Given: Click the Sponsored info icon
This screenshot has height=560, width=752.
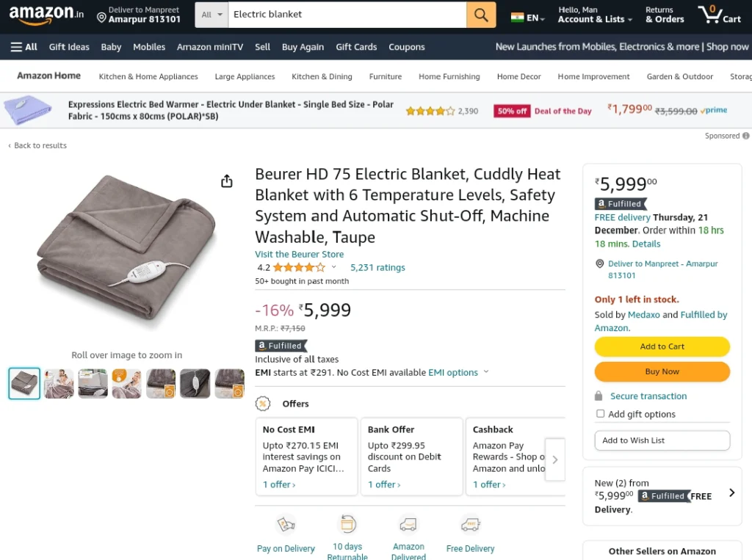Looking at the screenshot, I should 746,136.
